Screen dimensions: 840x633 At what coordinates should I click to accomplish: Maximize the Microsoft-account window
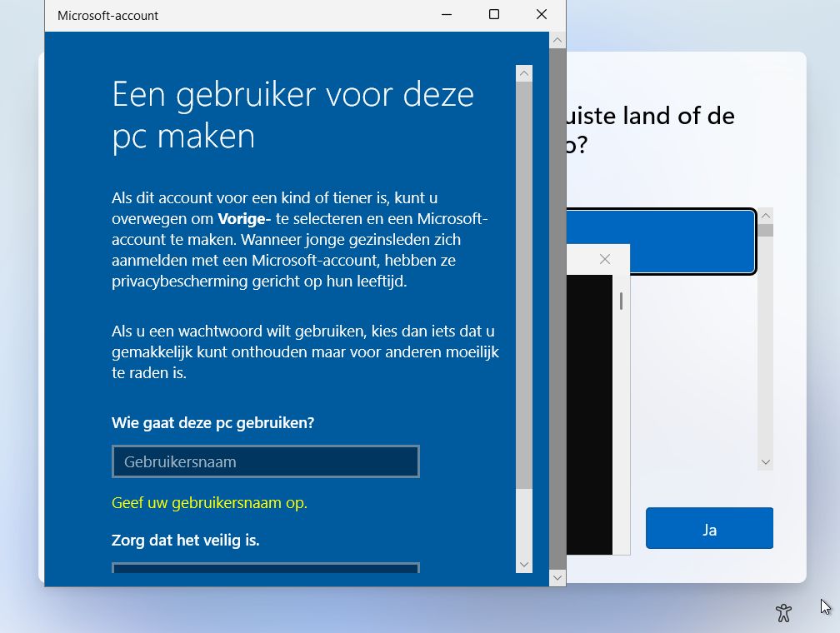pyautogui.click(x=494, y=15)
